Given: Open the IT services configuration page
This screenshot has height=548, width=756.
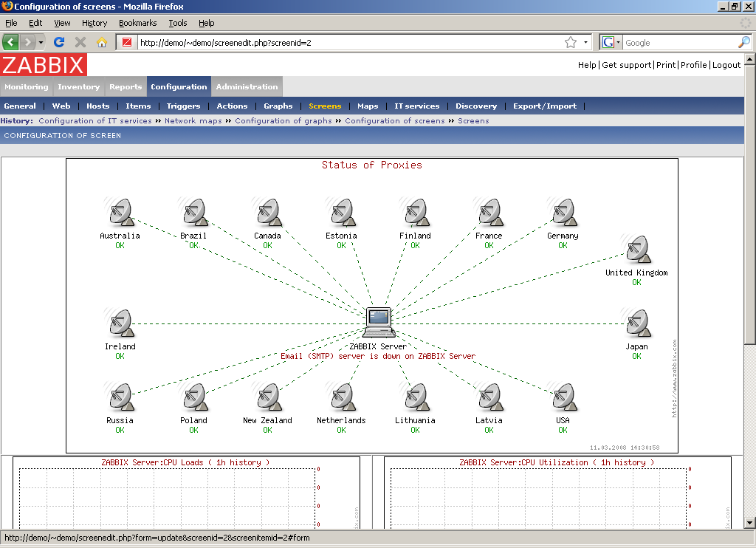Looking at the screenshot, I should tap(417, 106).
